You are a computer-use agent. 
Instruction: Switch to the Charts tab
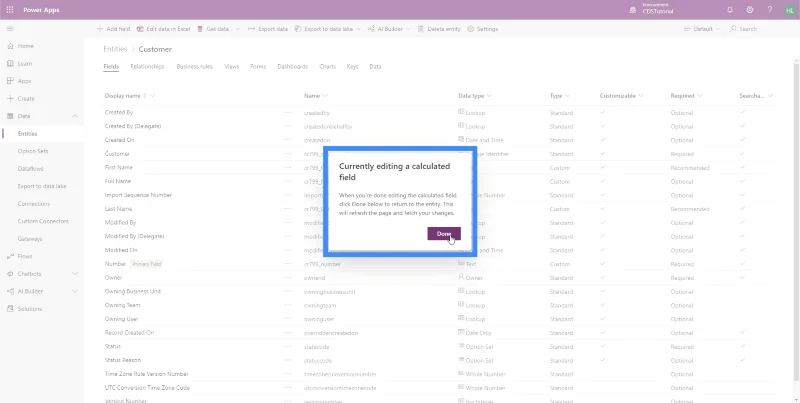(x=328, y=67)
